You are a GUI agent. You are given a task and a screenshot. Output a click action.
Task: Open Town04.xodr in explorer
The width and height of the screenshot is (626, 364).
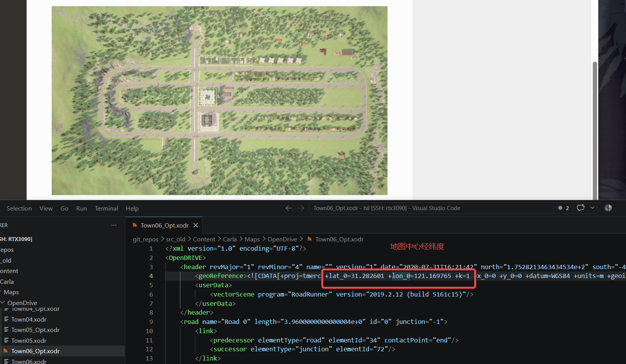click(x=29, y=319)
